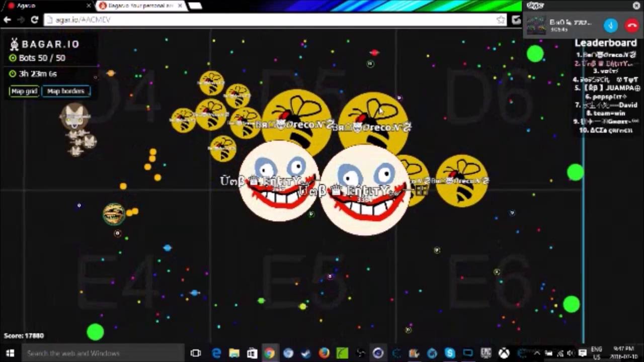This screenshot has height=362, width=644.
Task: Show hidden system tray icons
Action: (537, 353)
